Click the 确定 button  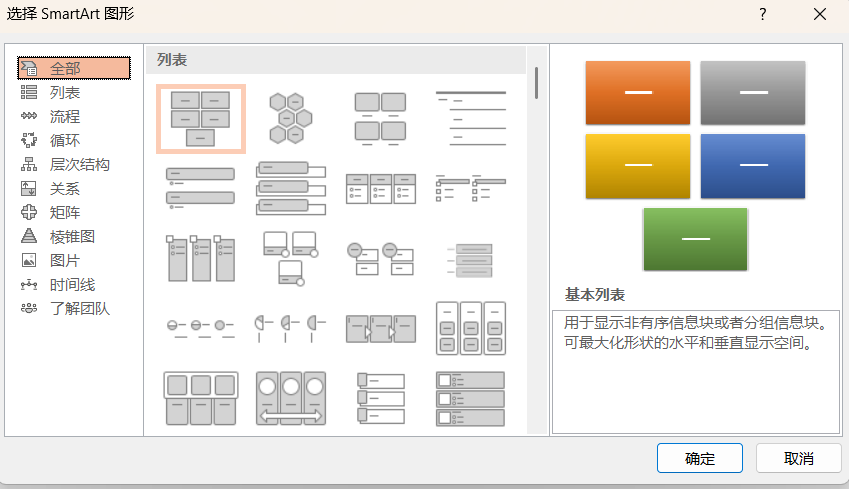pos(700,458)
